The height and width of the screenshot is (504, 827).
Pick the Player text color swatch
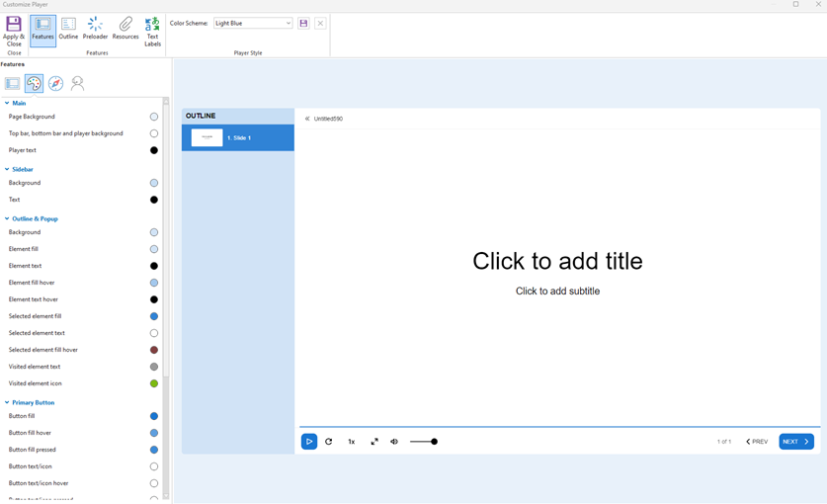point(154,150)
